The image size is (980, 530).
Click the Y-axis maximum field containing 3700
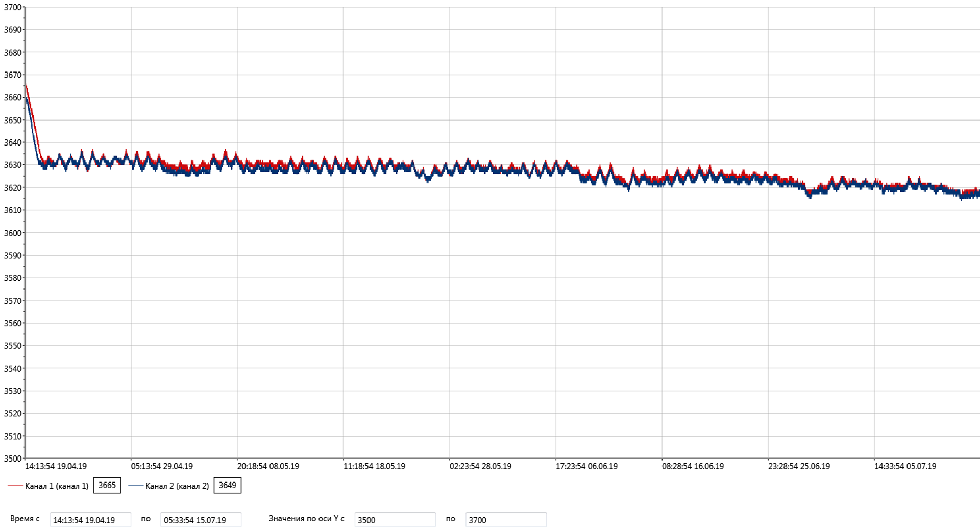[505, 520]
